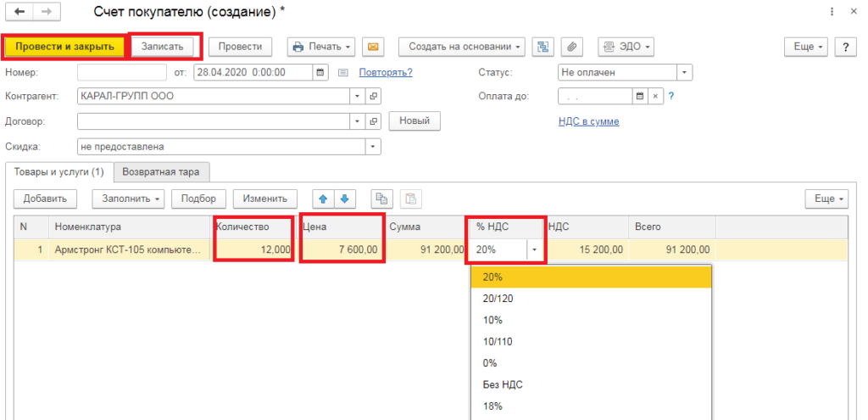Select 10% VAT rate
The width and height of the screenshot is (868, 420).
pos(591,320)
